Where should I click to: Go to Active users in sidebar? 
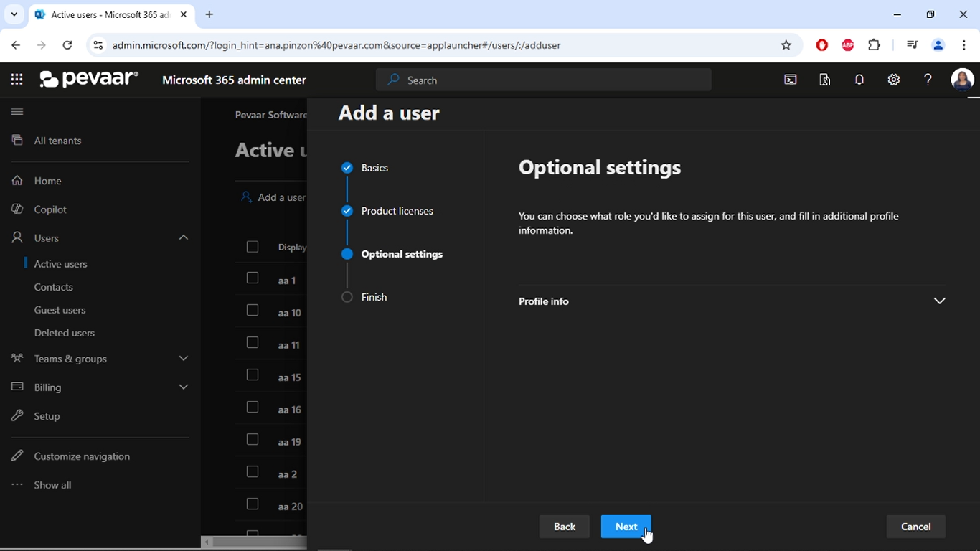[60, 264]
